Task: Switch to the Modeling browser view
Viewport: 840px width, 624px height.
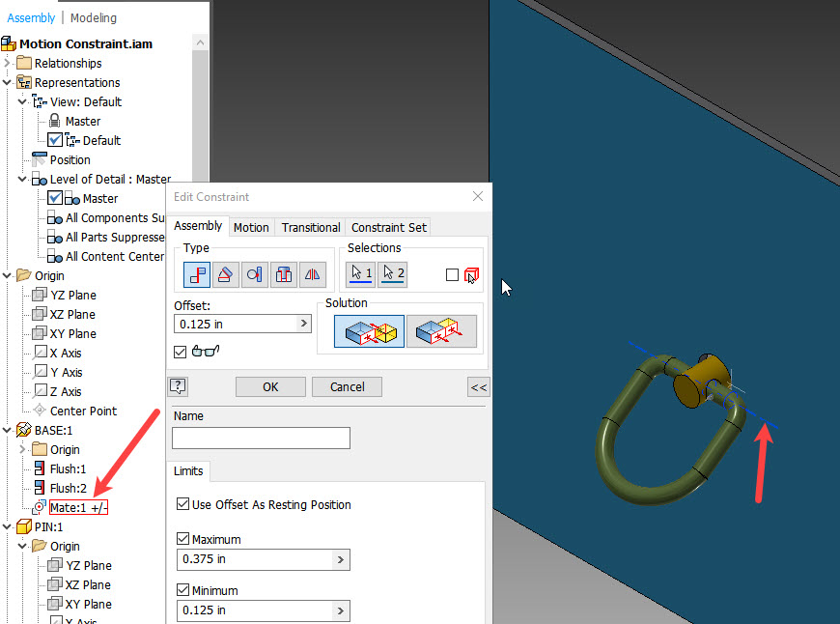Action: pyautogui.click(x=93, y=17)
